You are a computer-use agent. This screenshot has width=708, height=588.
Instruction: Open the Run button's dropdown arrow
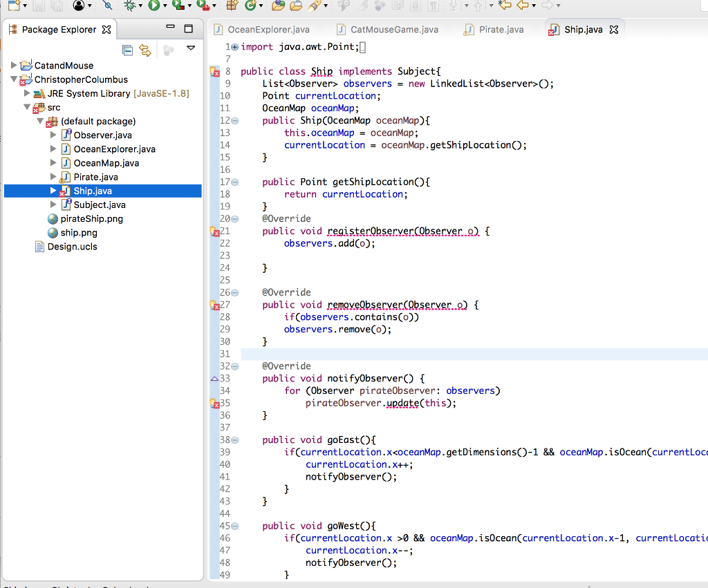164,6
